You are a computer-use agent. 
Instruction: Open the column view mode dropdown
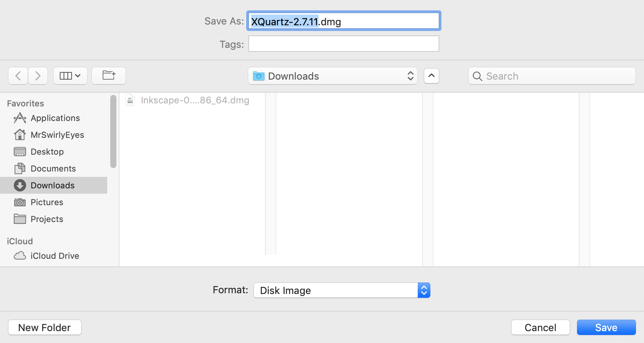[70, 76]
